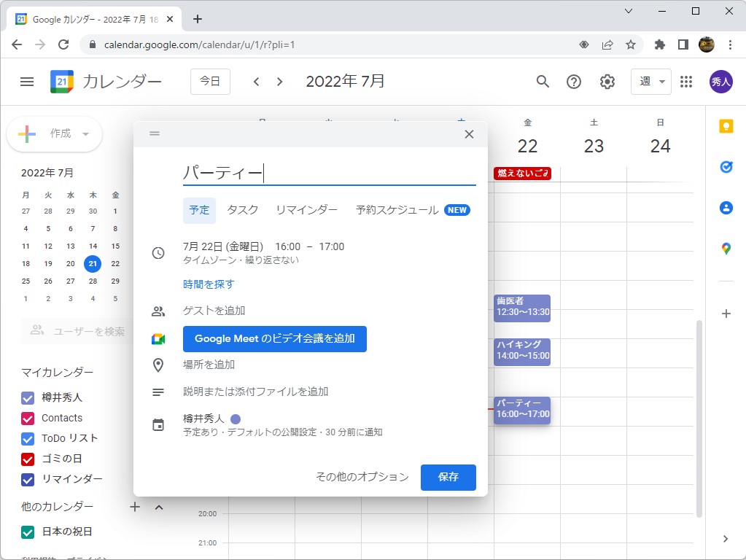Expand the 作成 button dropdown arrow
The height and width of the screenshot is (560, 746).
pyautogui.click(x=85, y=134)
